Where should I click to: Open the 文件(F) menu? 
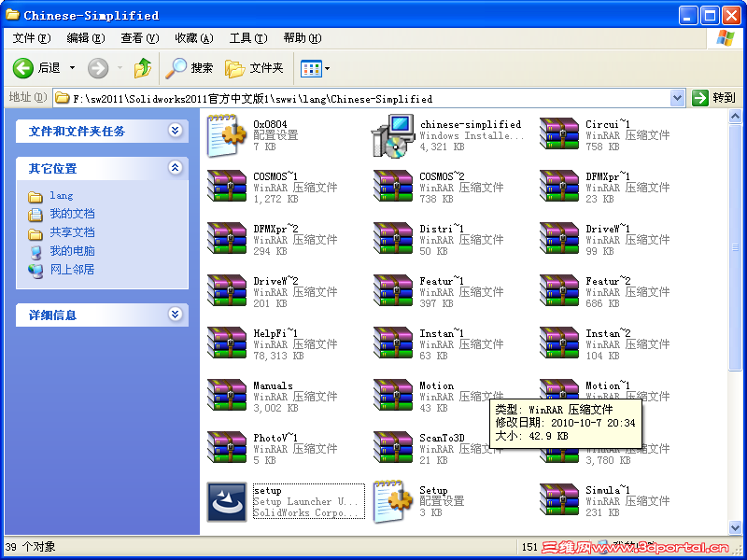coord(32,38)
